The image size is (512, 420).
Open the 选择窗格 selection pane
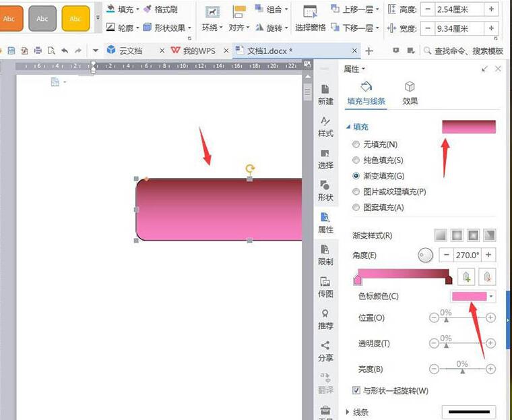[310, 19]
